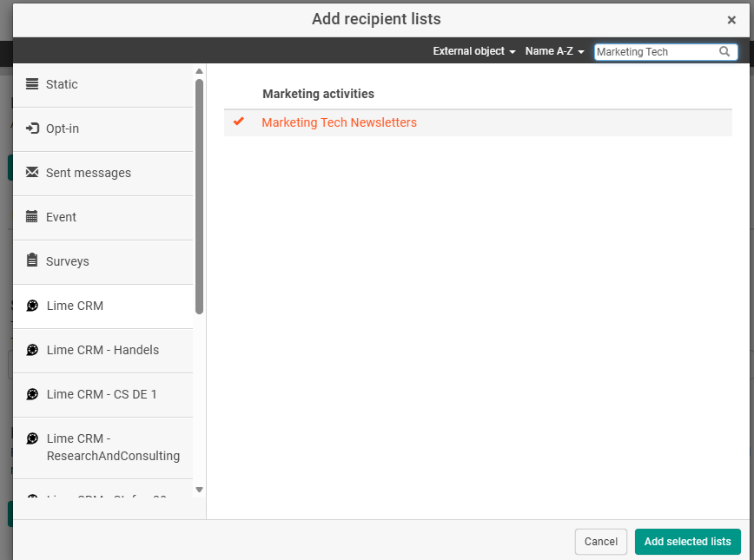Toggle selection of the Marketing activities list
Viewport: 754px width, 560px height.
(x=339, y=122)
